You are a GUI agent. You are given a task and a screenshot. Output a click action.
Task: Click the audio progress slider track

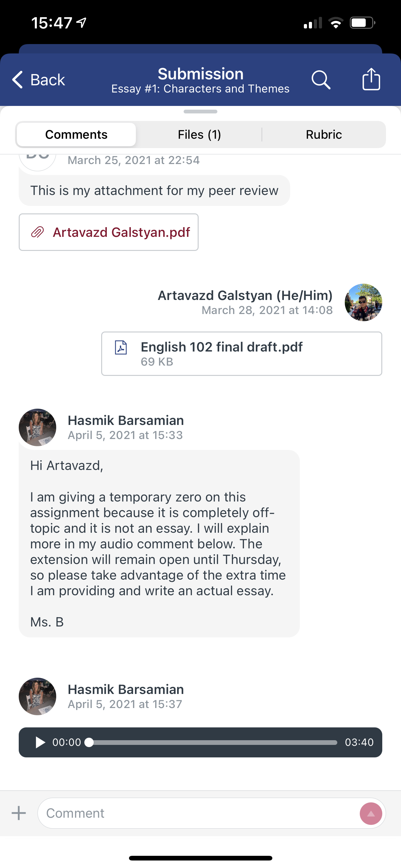[213, 742]
